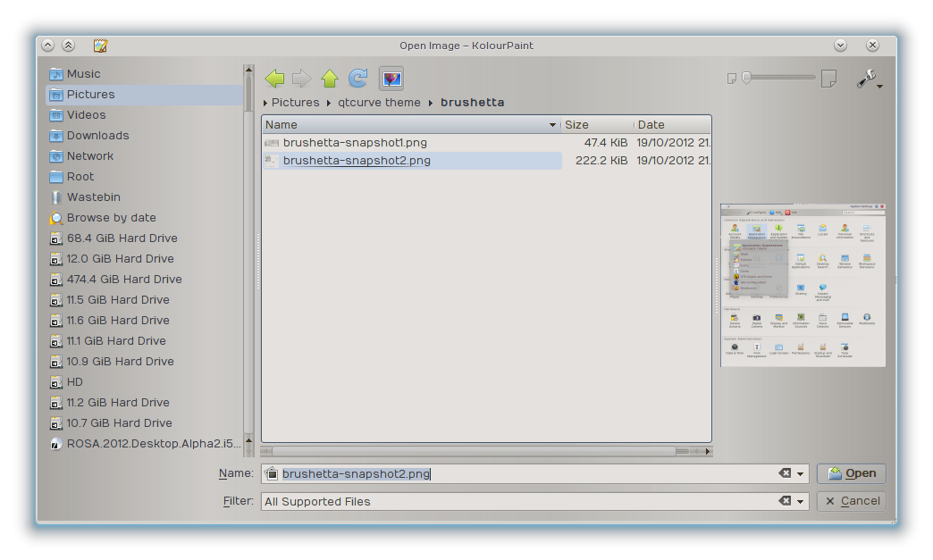
Task: Select brushetta-snapshot1.png file
Action: point(355,143)
